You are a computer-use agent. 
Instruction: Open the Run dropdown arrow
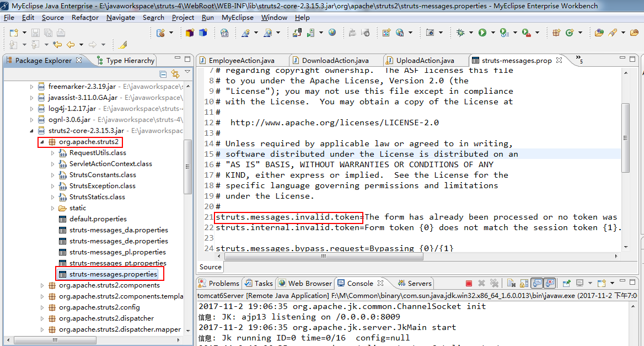(x=493, y=33)
